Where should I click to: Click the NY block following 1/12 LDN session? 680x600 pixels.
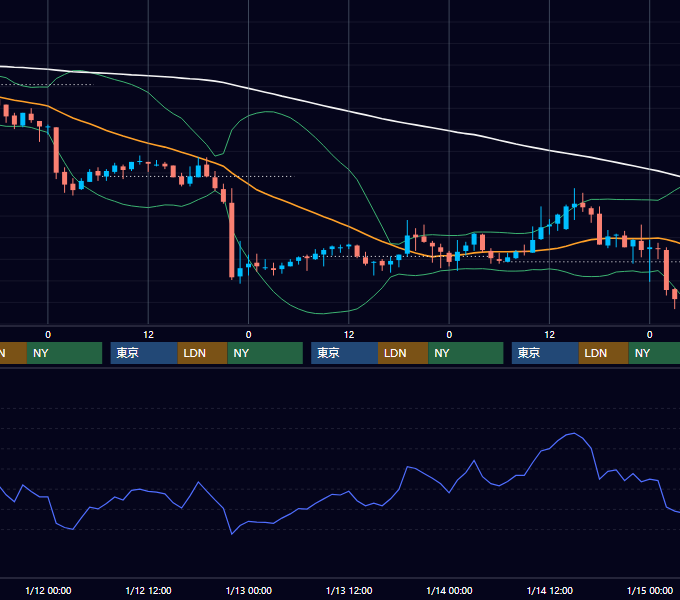(265, 353)
